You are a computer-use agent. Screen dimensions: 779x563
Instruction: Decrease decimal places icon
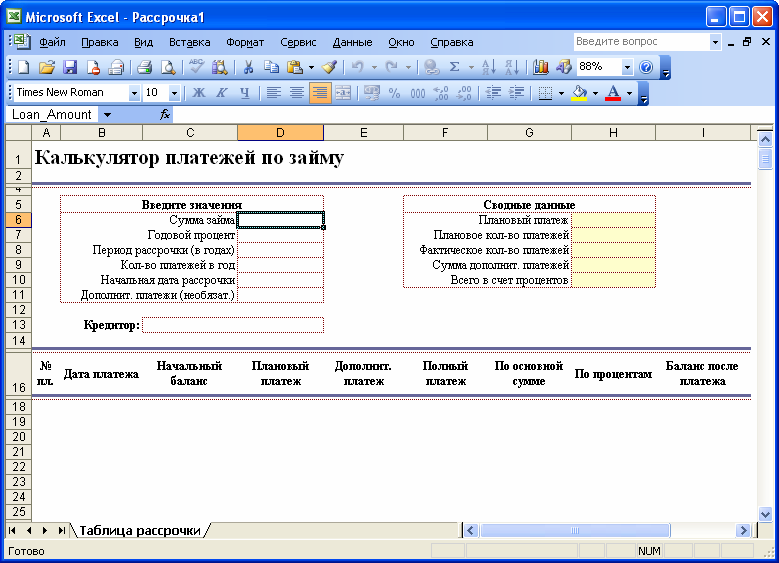[464, 93]
